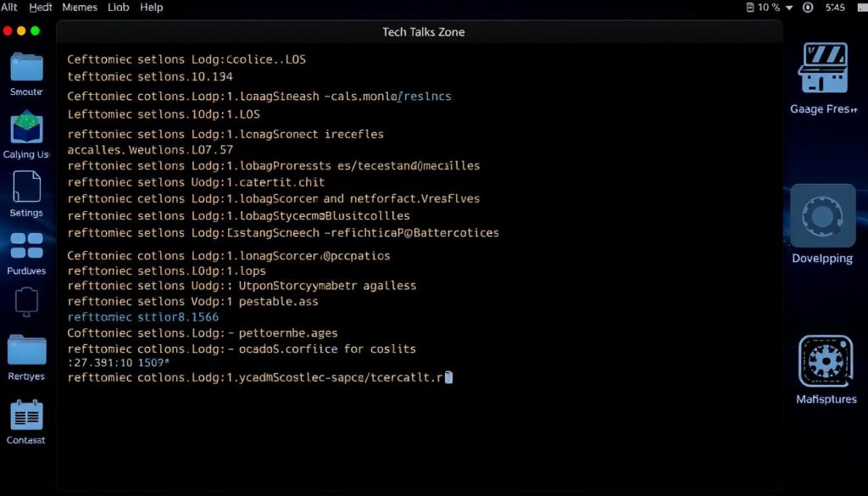Viewport: 868px width, 496px height.
Task: Launch the Calying Us app icon
Action: [26, 128]
